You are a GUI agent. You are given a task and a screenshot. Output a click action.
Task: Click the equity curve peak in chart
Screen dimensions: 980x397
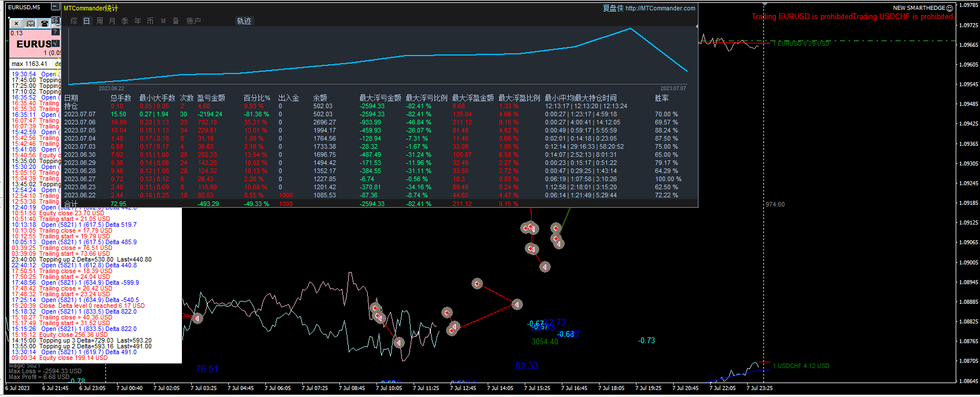point(630,28)
